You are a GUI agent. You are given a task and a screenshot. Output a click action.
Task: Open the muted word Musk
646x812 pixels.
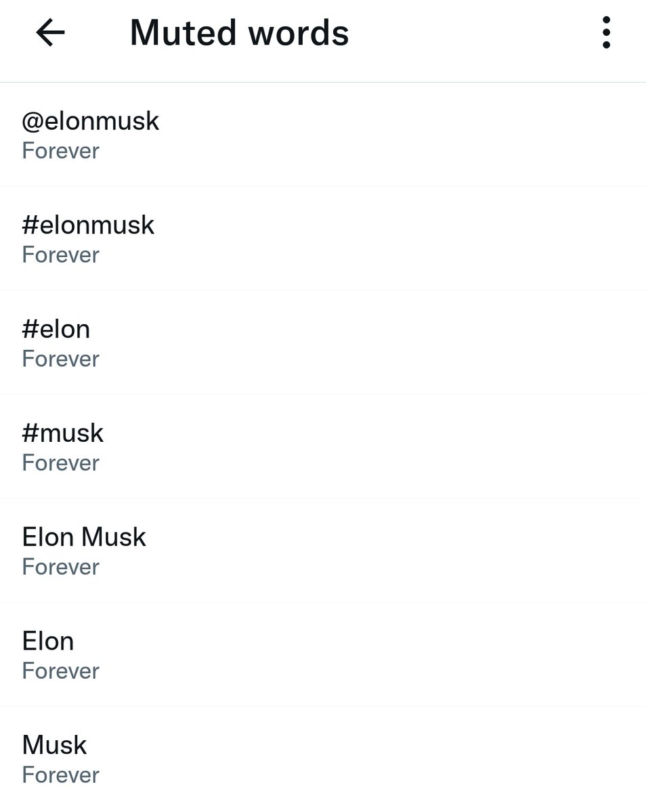(x=323, y=759)
